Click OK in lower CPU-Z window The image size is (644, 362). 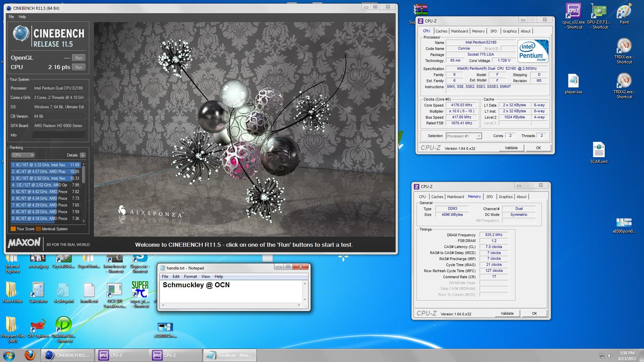[x=534, y=313]
